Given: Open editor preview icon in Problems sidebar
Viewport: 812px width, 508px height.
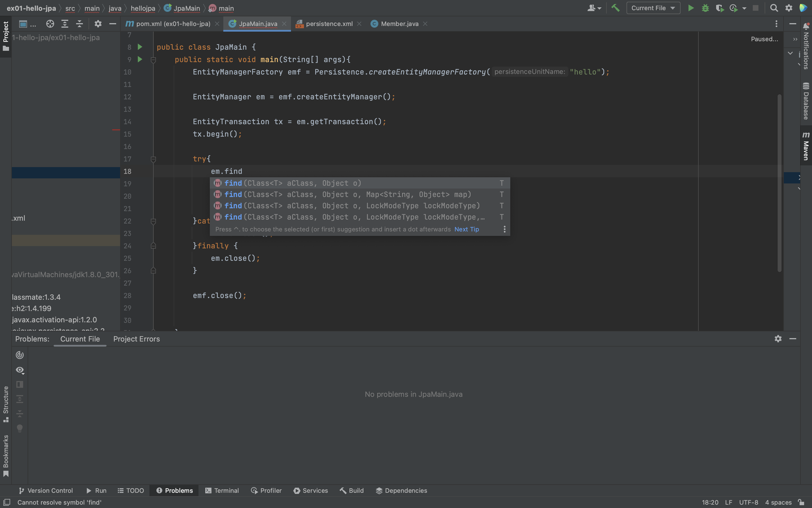Looking at the screenshot, I should coord(20,384).
